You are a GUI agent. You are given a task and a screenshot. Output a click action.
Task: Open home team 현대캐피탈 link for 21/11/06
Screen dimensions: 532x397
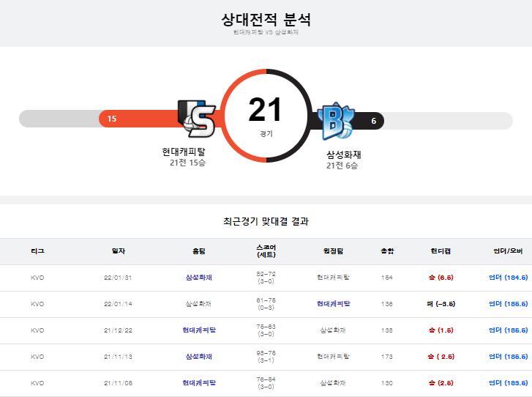pos(199,383)
